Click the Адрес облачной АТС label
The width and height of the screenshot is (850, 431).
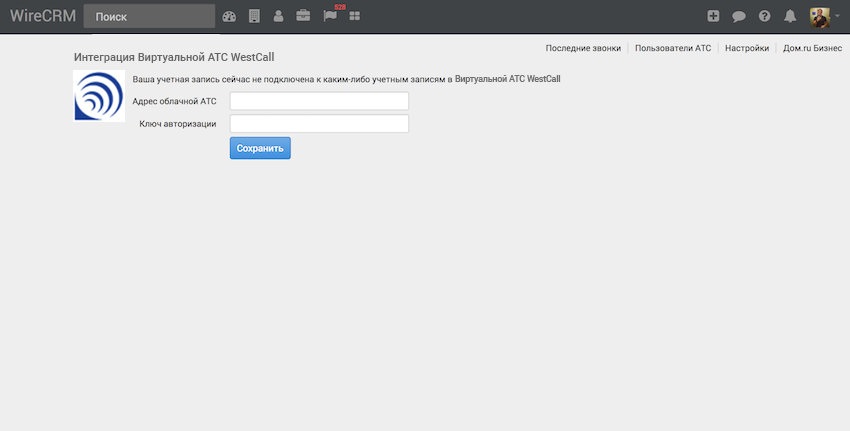click(x=175, y=101)
